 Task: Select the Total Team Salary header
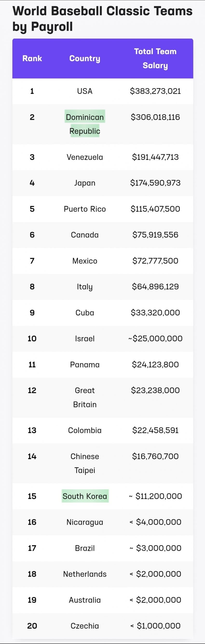(x=155, y=59)
